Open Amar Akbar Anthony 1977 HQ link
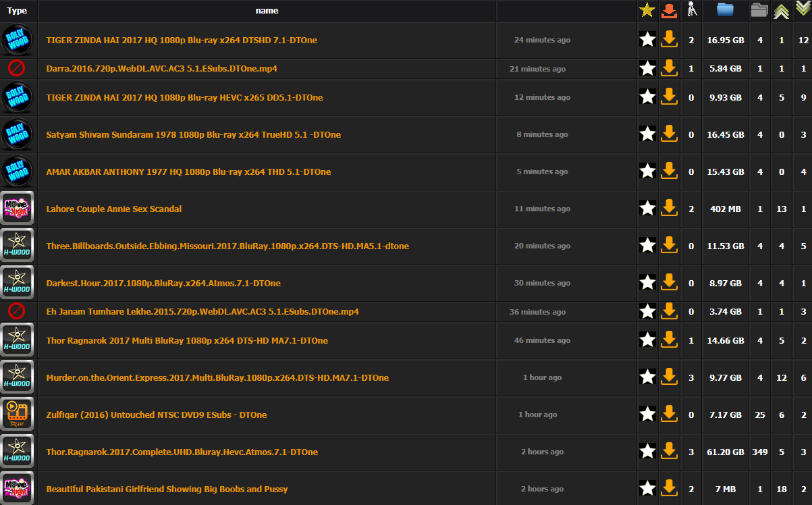Screen dimensions: 812x505 (188, 171)
